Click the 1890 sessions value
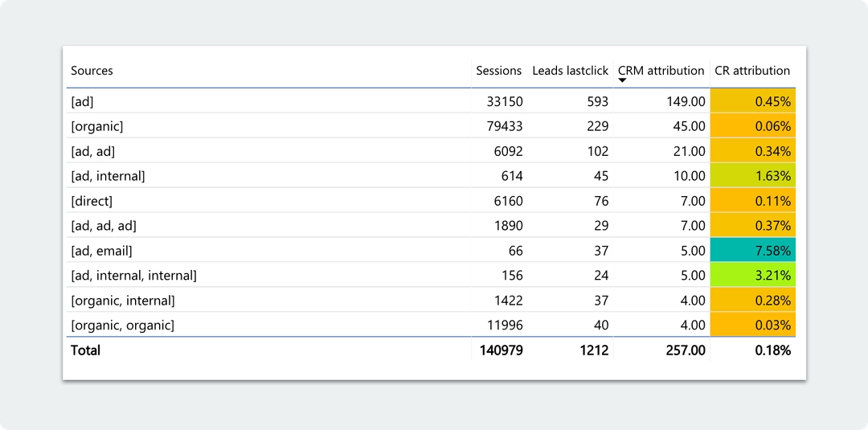Viewport: 868px width, 430px height. point(508,226)
